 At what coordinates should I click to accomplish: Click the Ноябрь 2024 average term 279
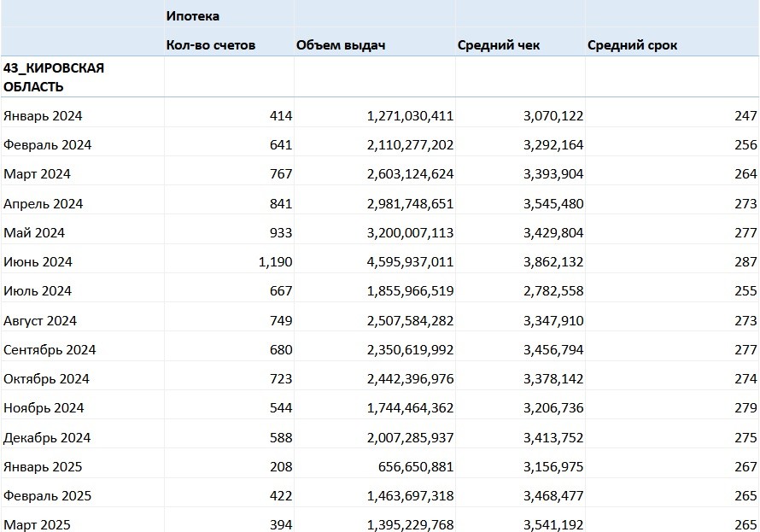[x=745, y=407]
